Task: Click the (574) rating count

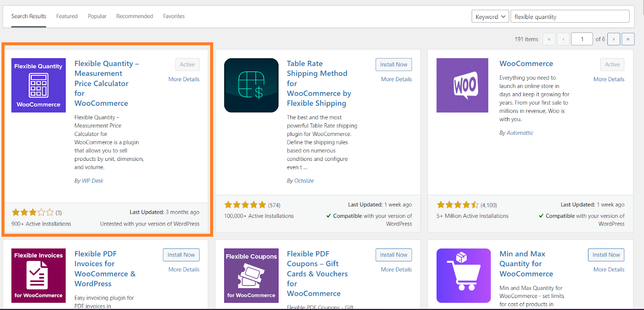Action: 274,205
